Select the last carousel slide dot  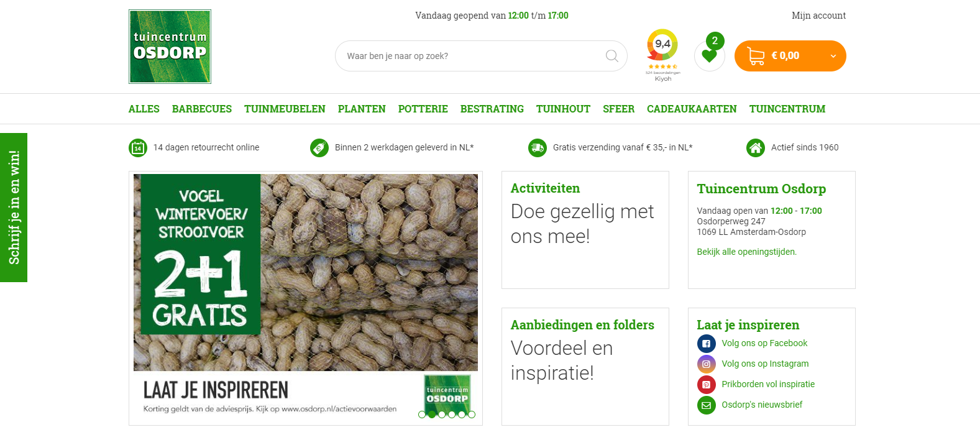[x=472, y=415]
